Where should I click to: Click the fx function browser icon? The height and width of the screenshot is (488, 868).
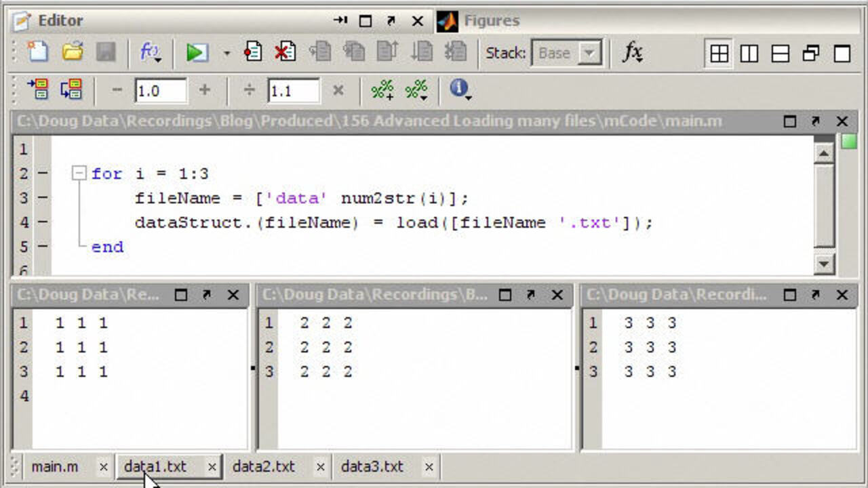632,52
